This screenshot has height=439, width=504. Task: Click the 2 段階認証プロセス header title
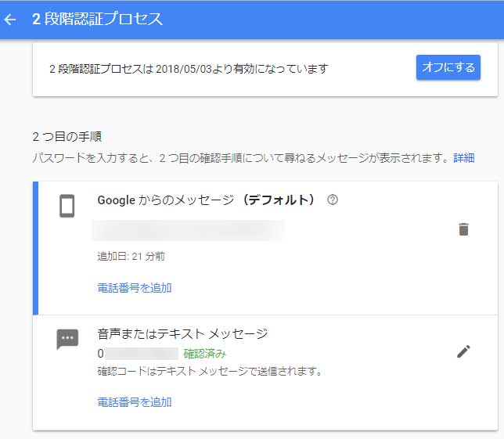coord(97,20)
